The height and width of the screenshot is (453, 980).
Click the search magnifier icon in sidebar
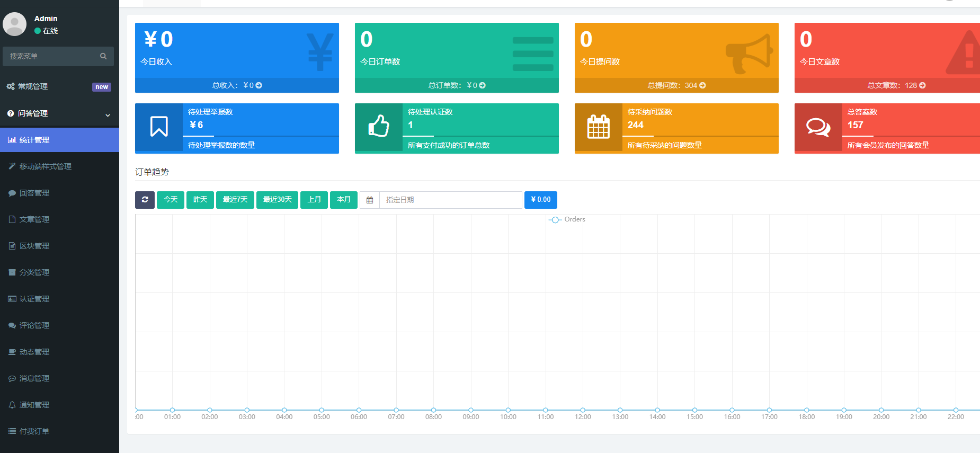tap(103, 56)
